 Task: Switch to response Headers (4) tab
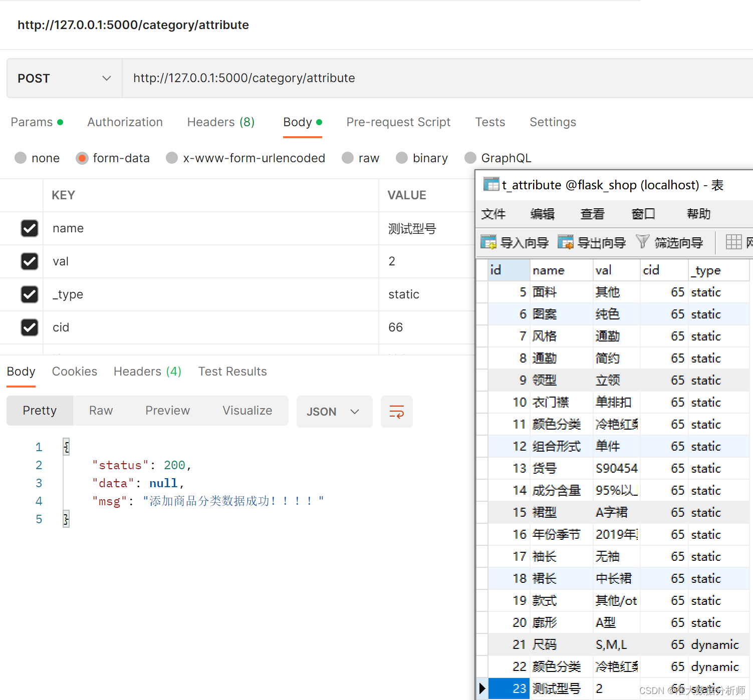pos(147,372)
